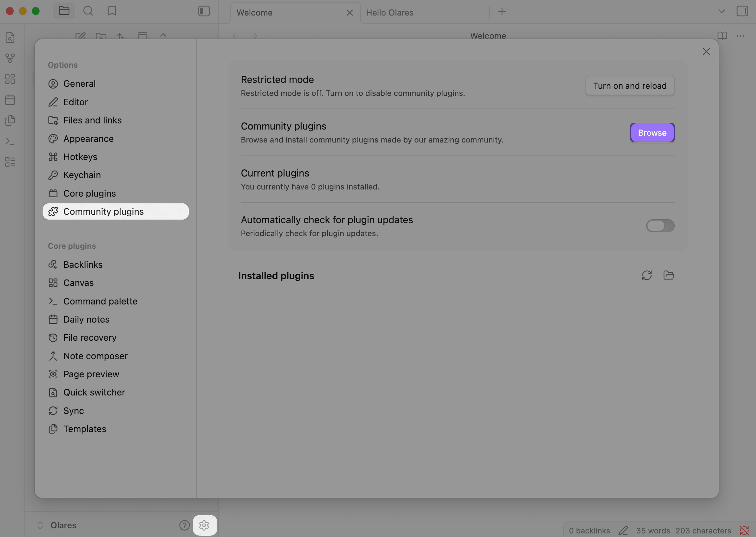Open General settings

click(116, 84)
